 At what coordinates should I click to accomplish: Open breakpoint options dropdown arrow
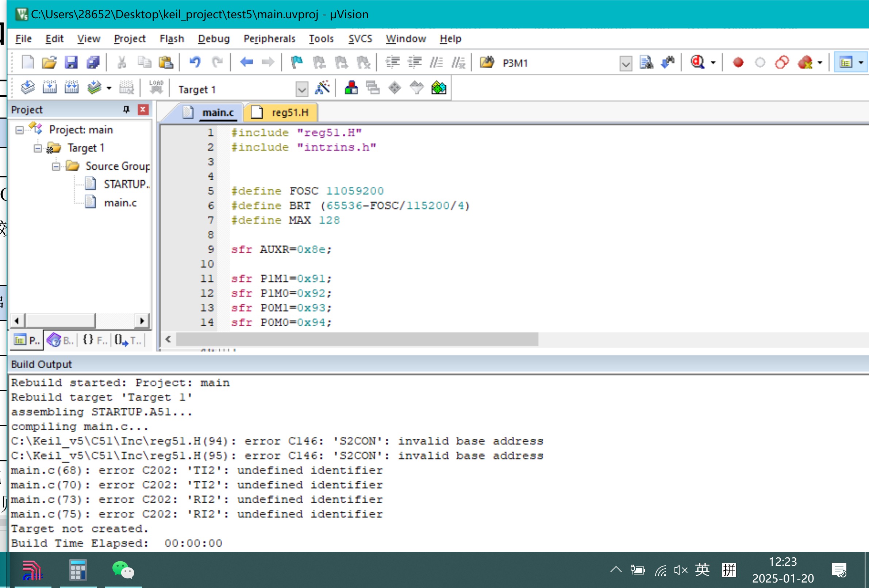coord(820,63)
